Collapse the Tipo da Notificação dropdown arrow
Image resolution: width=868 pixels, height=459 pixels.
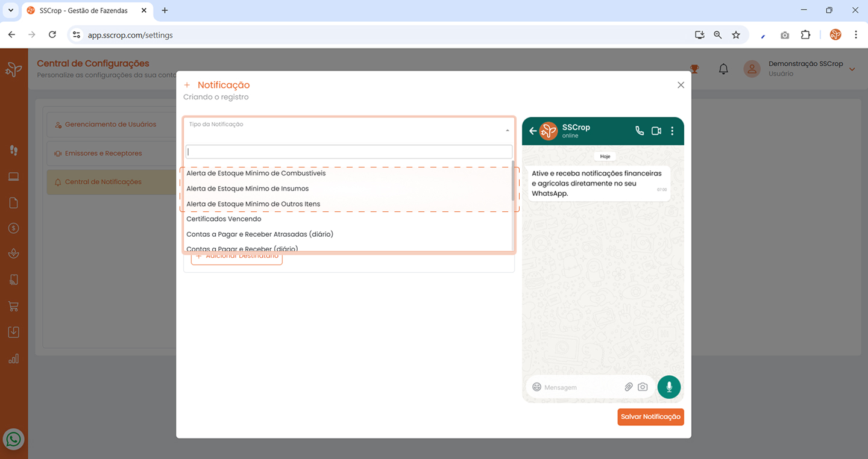click(507, 131)
